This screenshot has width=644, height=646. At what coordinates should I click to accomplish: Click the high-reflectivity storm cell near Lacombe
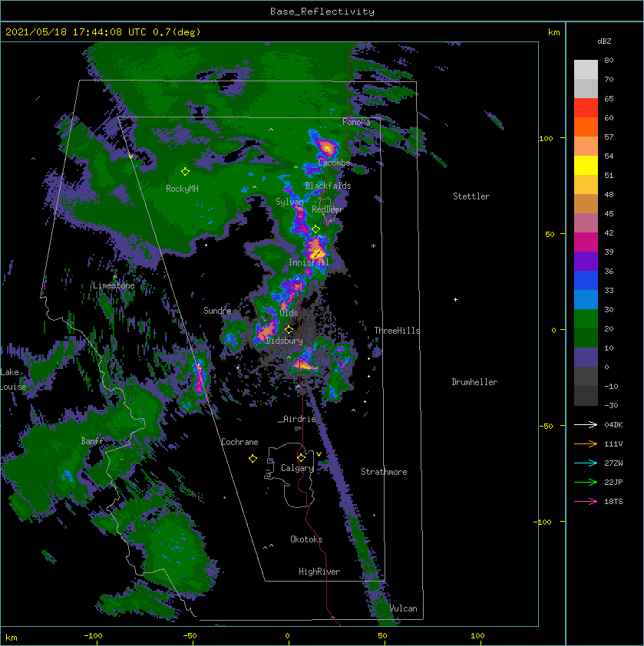326,147
